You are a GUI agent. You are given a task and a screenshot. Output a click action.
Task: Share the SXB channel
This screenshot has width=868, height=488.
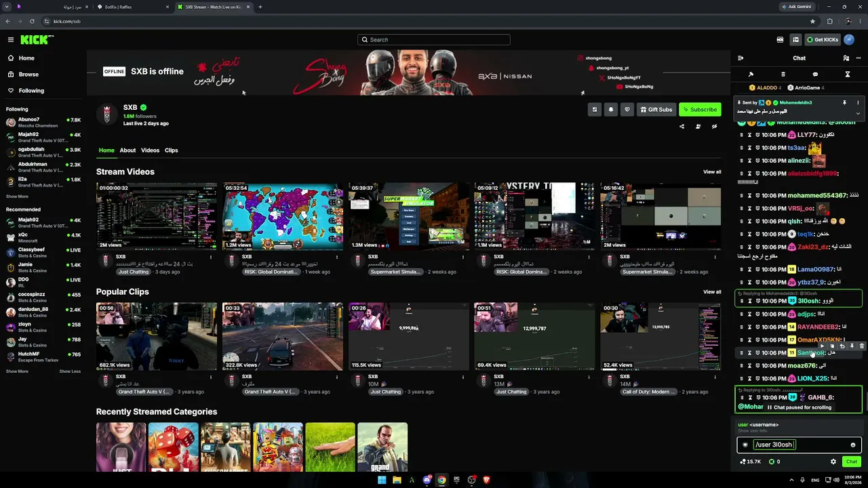pyautogui.click(x=682, y=126)
